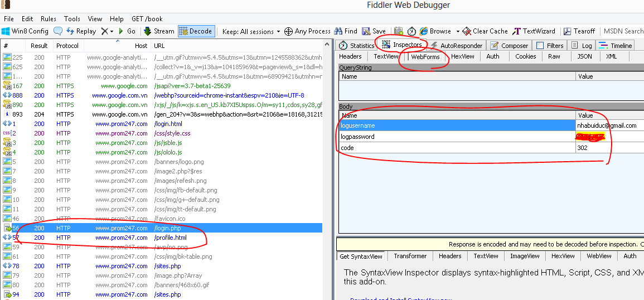The width and height of the screenshot is (644, 300).
Task: Switch to the Inspectors tab
Action: (402, 45)
